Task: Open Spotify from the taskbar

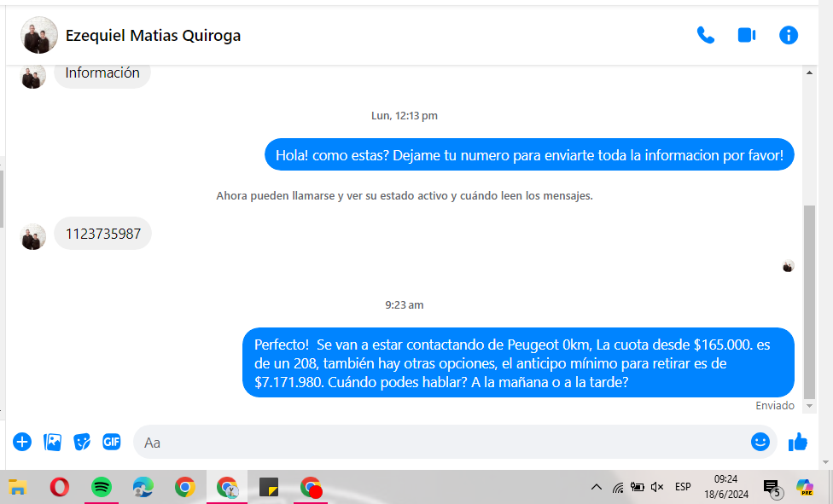Action: point(102,487)
